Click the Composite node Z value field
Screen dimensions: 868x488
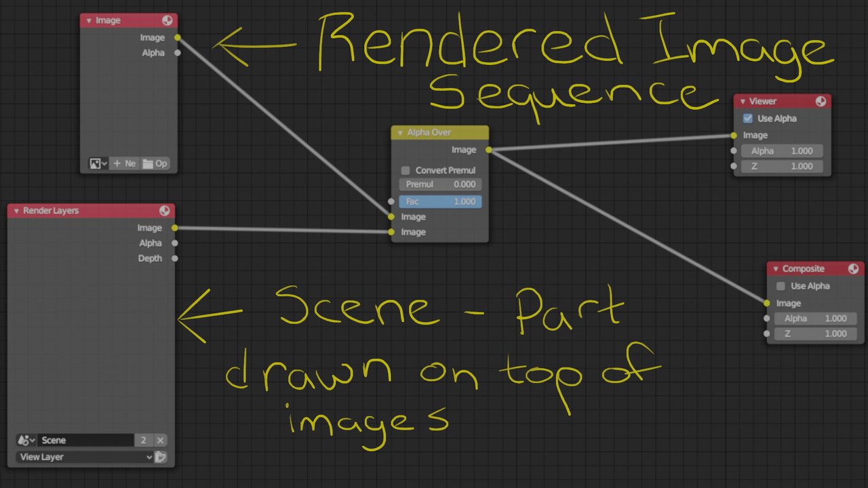(x=816, y=333)
